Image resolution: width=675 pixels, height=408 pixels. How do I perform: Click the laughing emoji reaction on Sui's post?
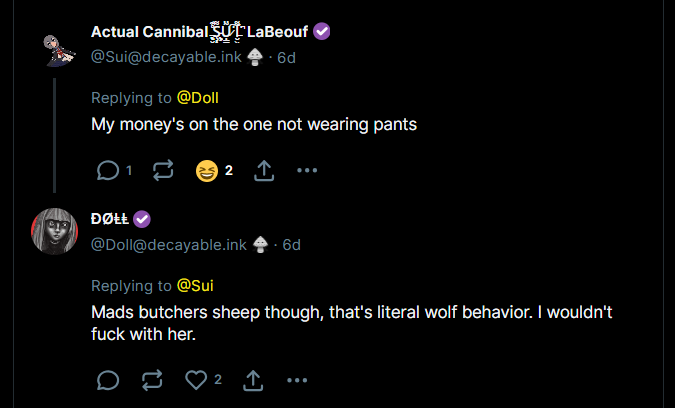click(208, 171)
